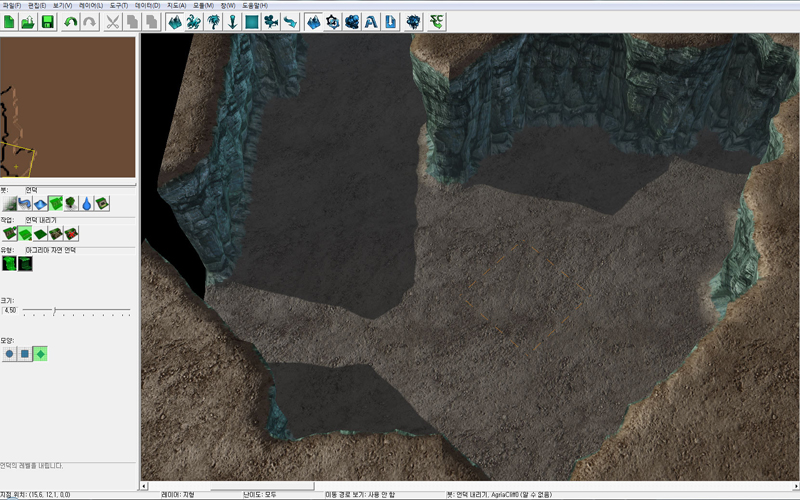Select the Cliff brush
This screenshot has height=500, width=800.
[x=56, y=204]
